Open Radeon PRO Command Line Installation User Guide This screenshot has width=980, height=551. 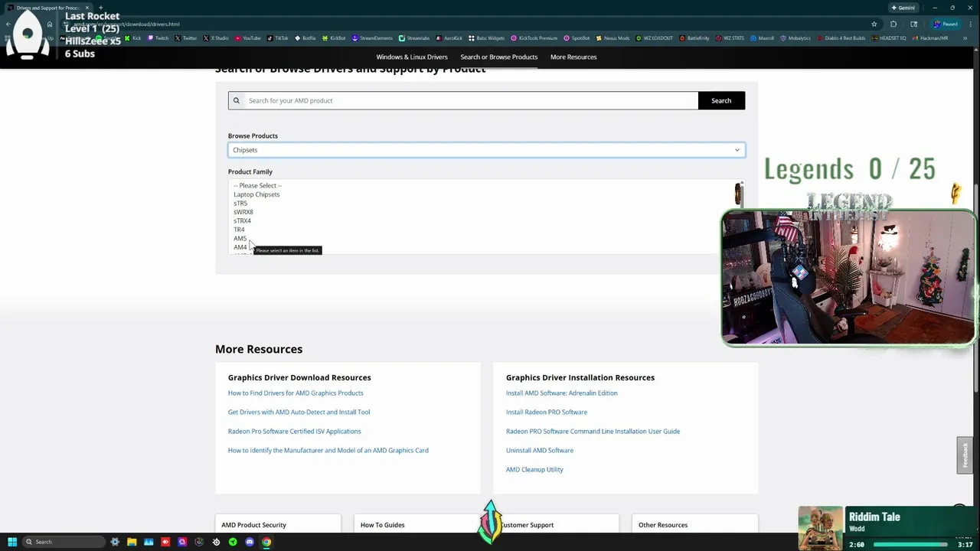pos(593,431)
